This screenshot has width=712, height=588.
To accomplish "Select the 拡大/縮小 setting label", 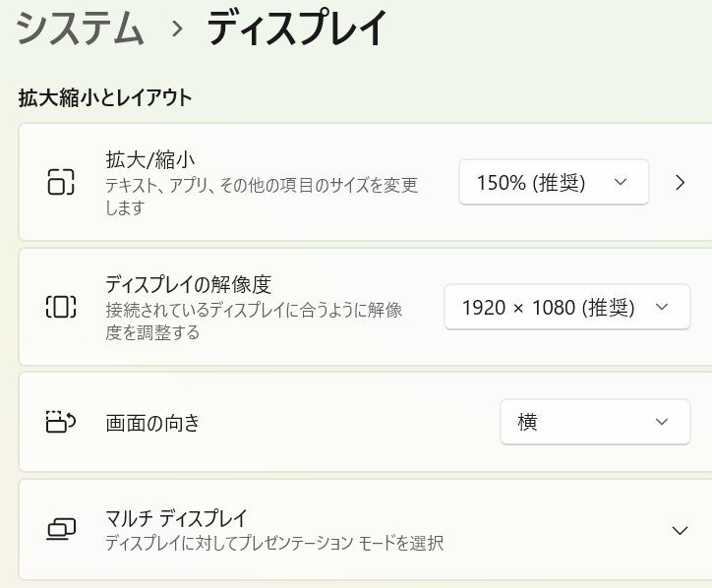I will click(152, 159).
